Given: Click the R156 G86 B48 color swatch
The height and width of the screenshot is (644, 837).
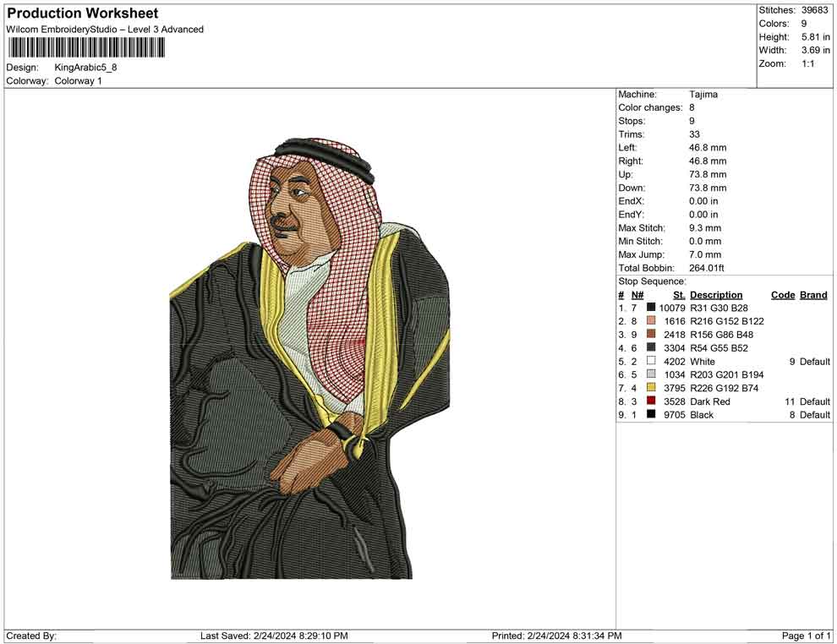Looking at the screenshot, I should point(651,334).
